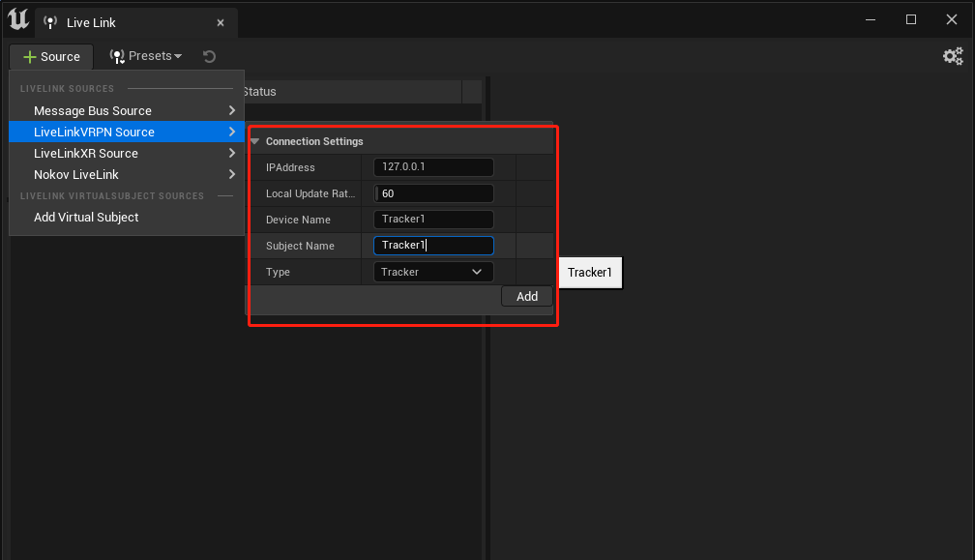This screenshot has height=560, width=975.
Task: Open the settings gears icon
Action: pyautogui.click(x=953, y=56)
